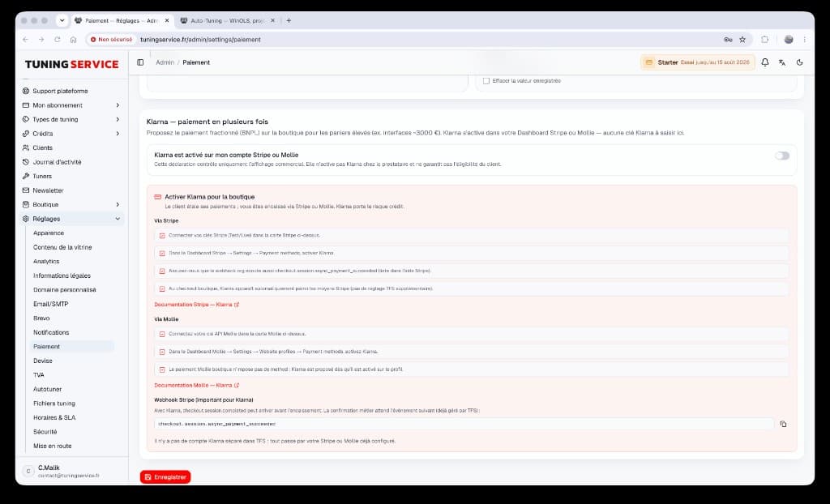Toggle the sidebar panel icon
Screen dimensions: 830x504
140,62
